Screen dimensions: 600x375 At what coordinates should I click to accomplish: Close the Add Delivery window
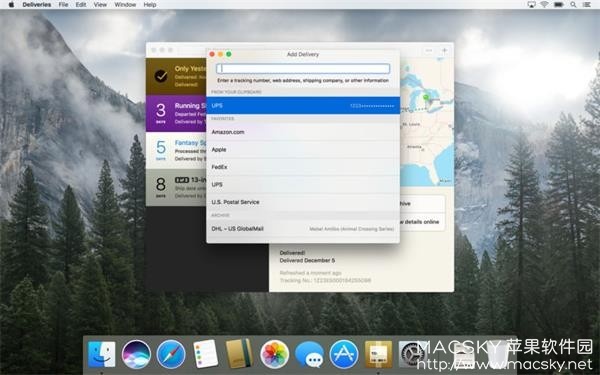pyautogui.click(x=212, y=54)
